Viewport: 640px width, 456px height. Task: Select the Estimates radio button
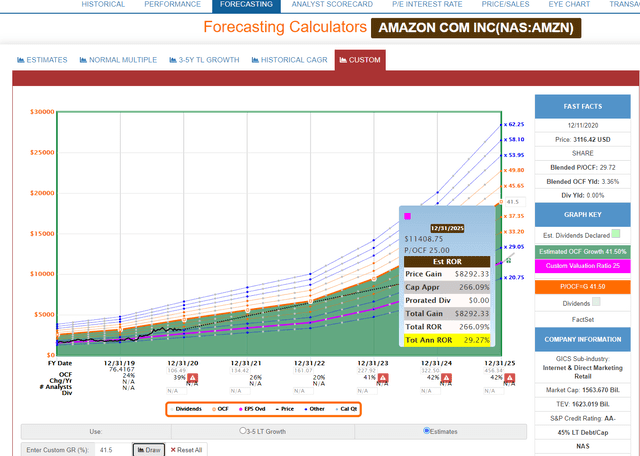427,431
